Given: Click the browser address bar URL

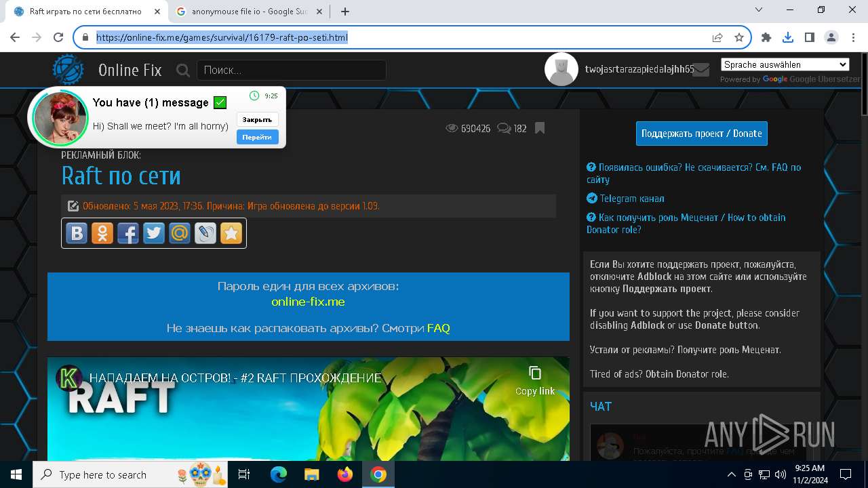Looking at the screenshot, I should (222, 37).
